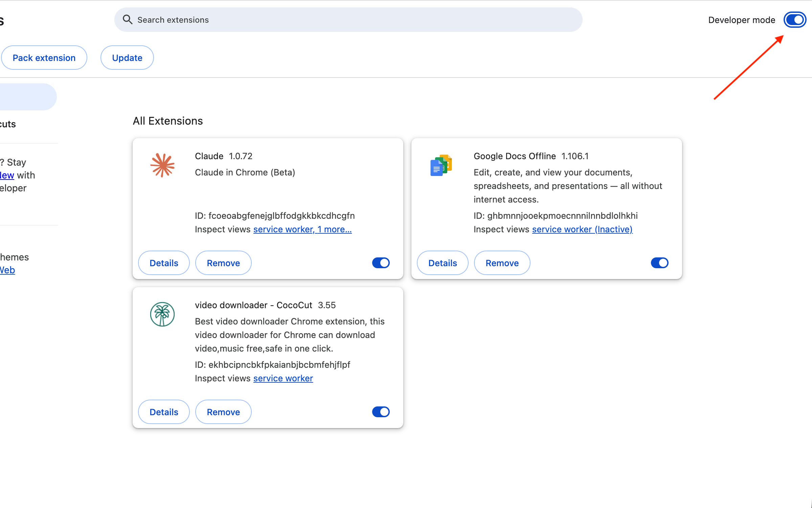Click the CocoCut version 3.55 text
The width and height of the screenshot is (812, 508).
point(327,305)
